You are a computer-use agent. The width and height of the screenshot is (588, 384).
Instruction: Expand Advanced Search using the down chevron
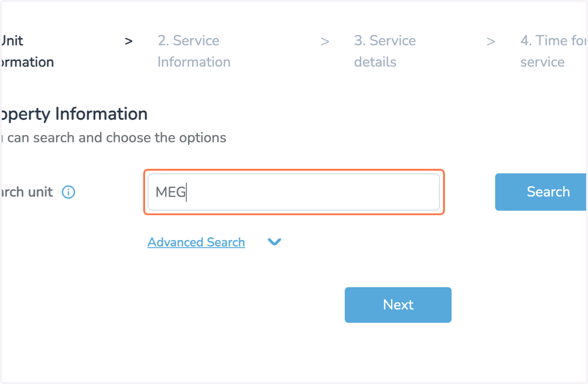pyautogui.click(x=274, y=242)
